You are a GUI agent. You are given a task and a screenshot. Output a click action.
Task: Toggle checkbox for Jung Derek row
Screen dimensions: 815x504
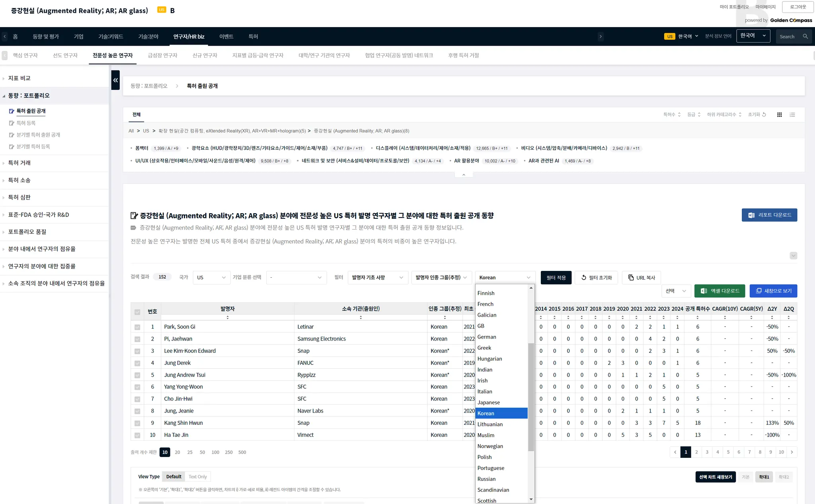pyautogui.click(x=137, y=363)
